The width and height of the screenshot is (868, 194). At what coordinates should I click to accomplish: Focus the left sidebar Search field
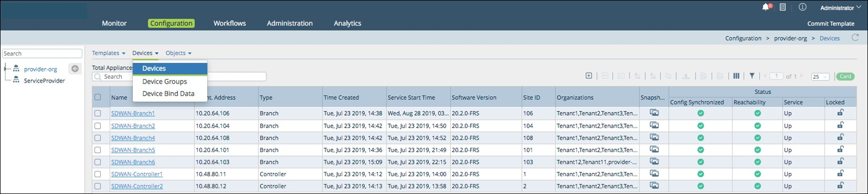pyautogui.click(x=43, y=54)
